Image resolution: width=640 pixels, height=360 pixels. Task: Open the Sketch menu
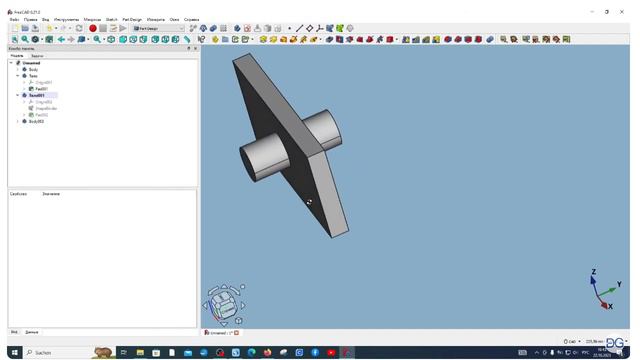pyautogui.click(x=111, y=19)
